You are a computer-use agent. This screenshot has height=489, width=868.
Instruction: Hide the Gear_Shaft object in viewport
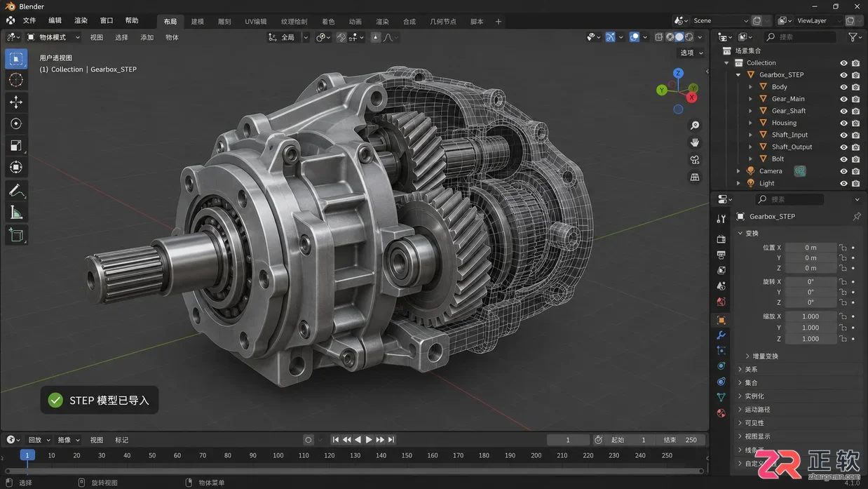tap(843, 111)
